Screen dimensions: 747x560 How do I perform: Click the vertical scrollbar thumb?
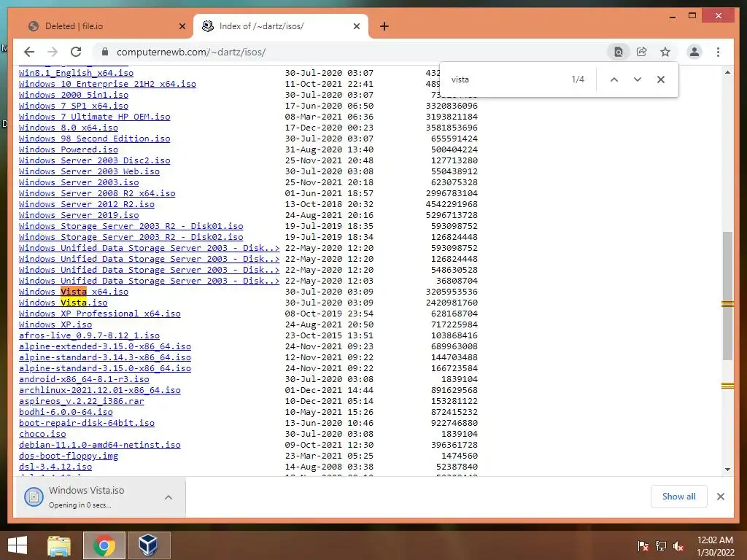pos(727,295)
